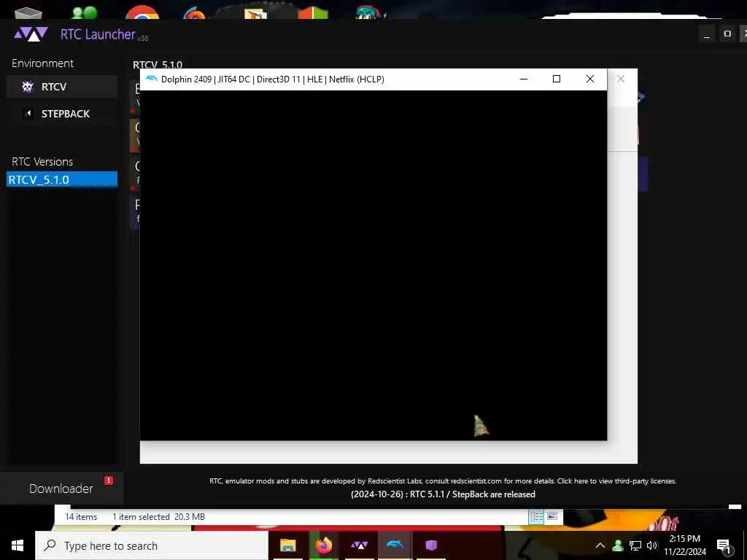Close the Dolphin emulator window
Viewport: 747px width, 560px height.
(589, 79)
